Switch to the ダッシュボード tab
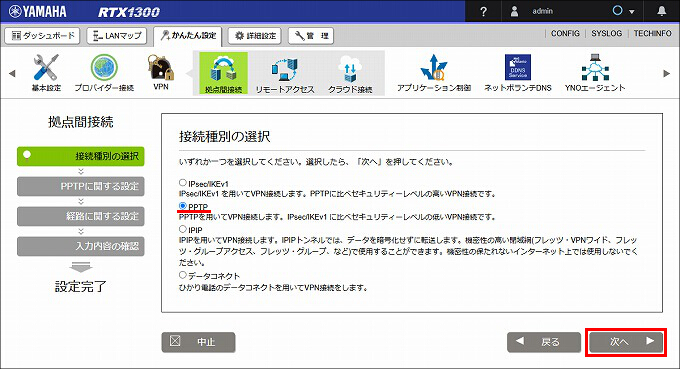Screen dimensions: 680x369 point(42,36)
